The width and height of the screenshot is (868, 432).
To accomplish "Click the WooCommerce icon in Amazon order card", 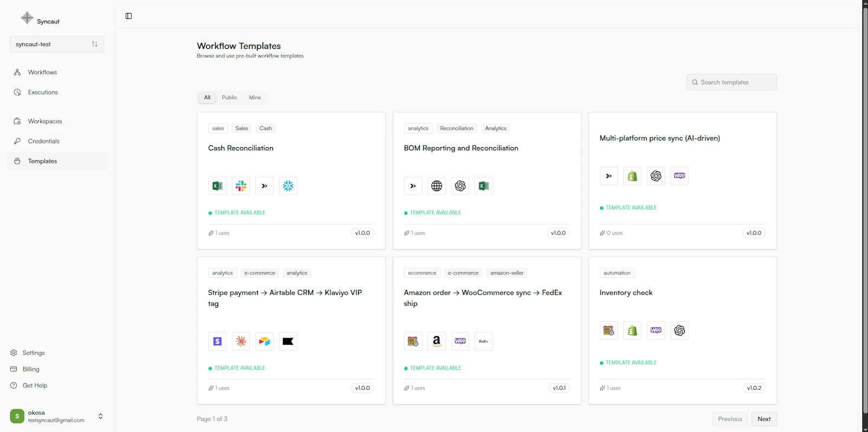I will (x=461, y=341).
